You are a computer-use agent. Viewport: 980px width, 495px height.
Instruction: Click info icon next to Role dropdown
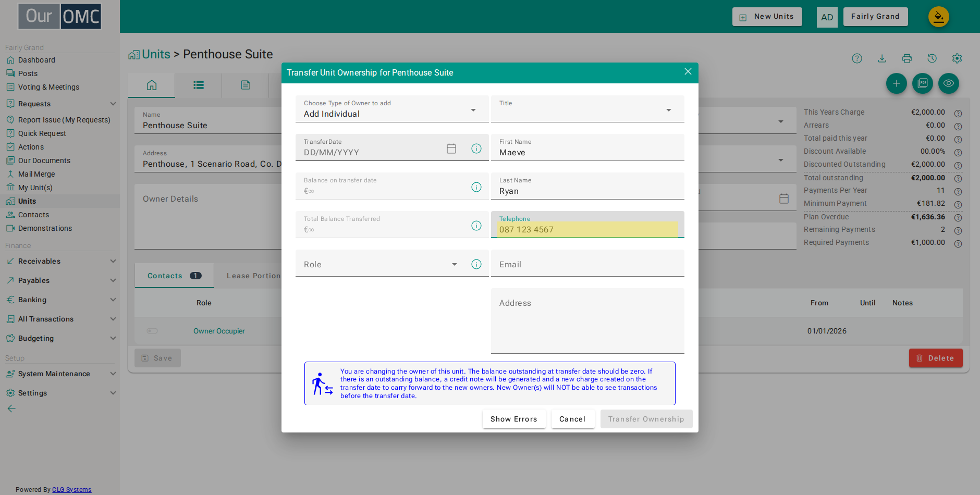[476, 264]
